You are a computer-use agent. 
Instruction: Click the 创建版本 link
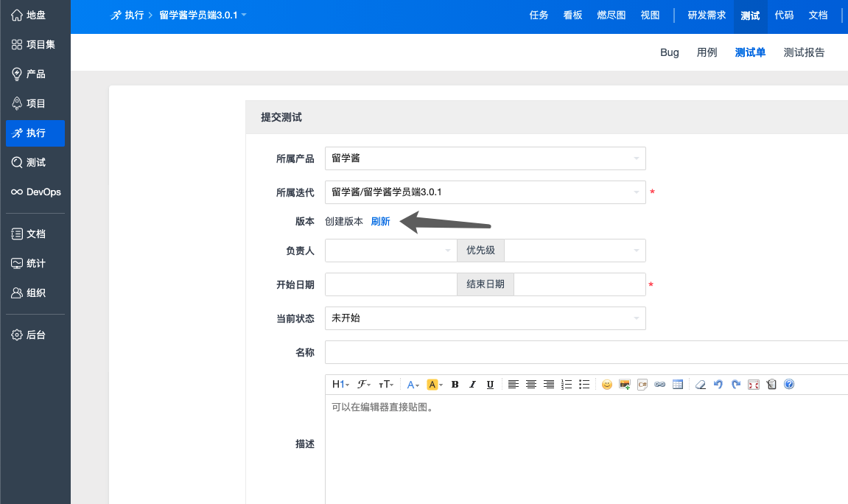tap(344, 221)
